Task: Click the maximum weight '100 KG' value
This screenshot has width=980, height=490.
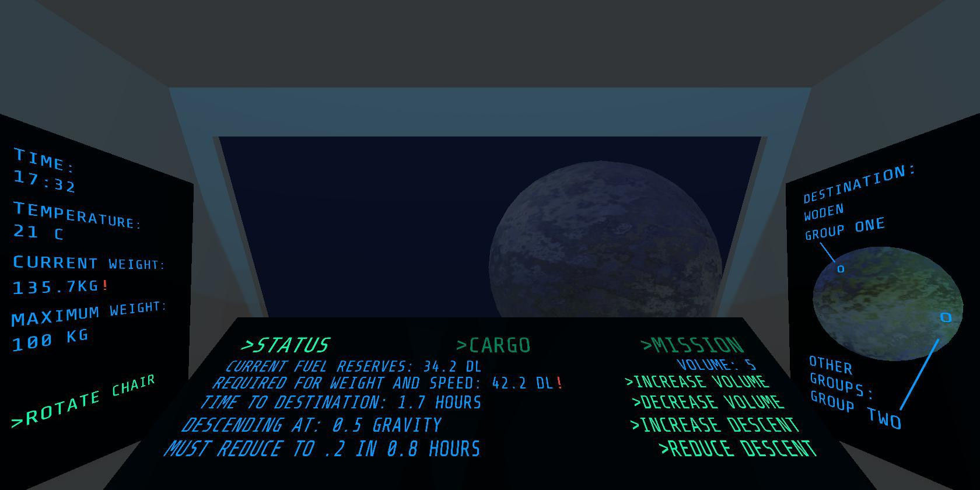Action: pyautogui.click(x=50, y=340)
